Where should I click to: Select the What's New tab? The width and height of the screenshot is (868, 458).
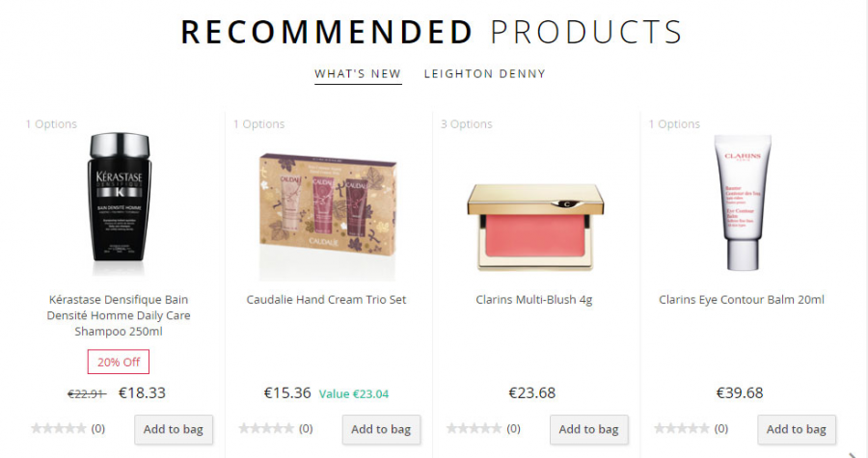[x=358, y=73]
